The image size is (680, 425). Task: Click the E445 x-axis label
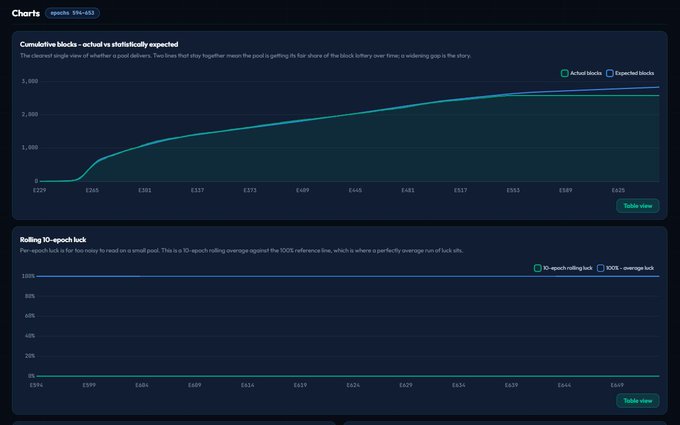tap(355, 190)
